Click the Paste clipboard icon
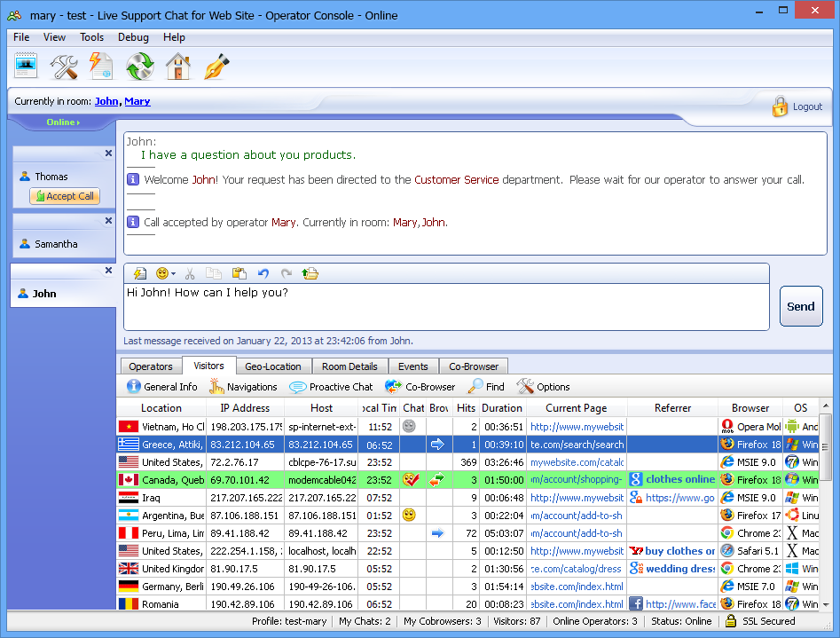This screenshot has width=840, height=638. click(239, 273)
